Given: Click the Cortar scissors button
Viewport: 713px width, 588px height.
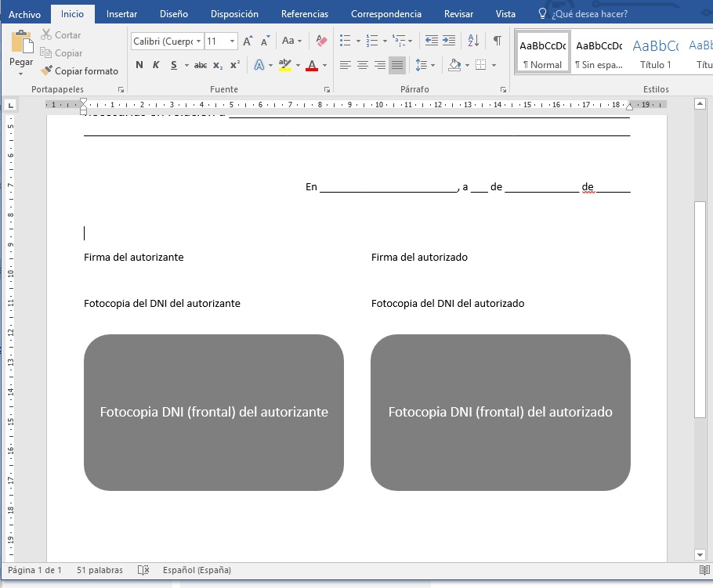Looking at the screenshot, I should pyautogui.click(x=61, y=35).
